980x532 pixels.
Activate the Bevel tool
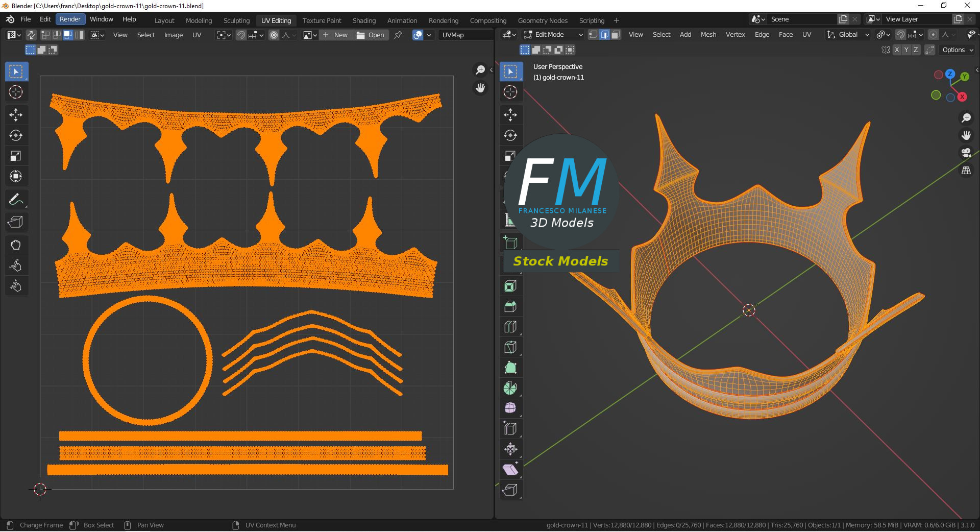pyautogui.click(x=510, y=306)
